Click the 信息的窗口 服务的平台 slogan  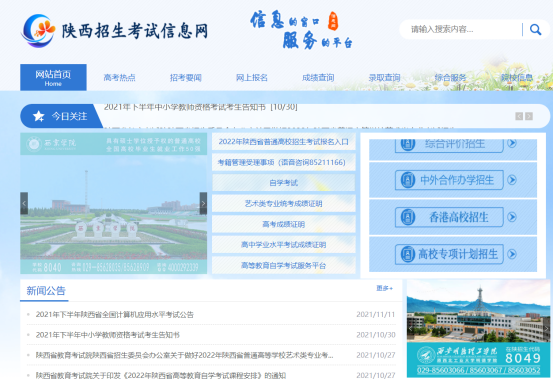click(301, 30)
